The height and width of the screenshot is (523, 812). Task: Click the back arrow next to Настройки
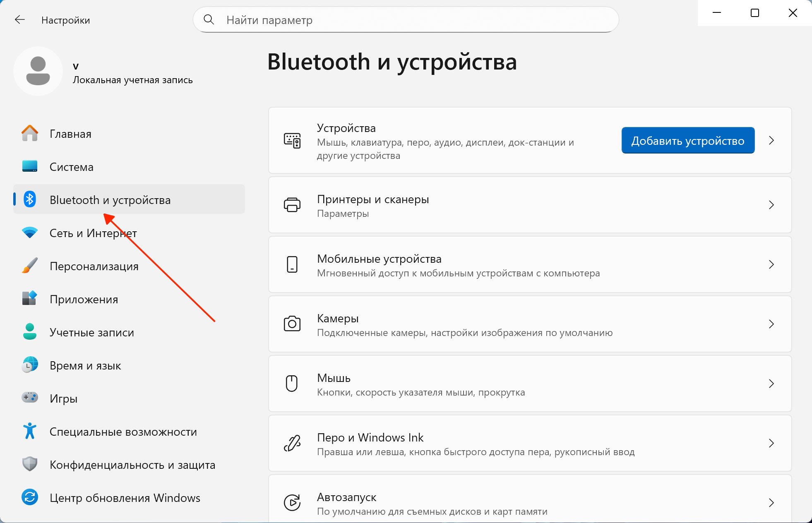tap(20, 20)
